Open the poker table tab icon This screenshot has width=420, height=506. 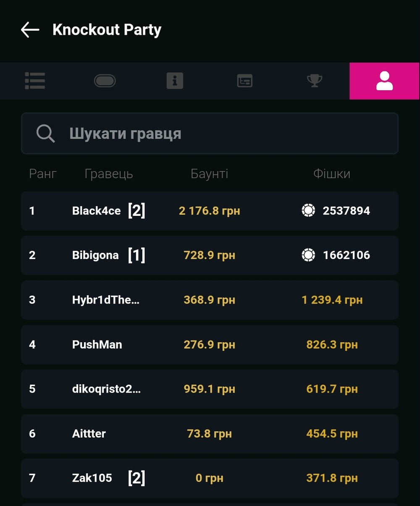pyautogui.click(x=105, y=81)
